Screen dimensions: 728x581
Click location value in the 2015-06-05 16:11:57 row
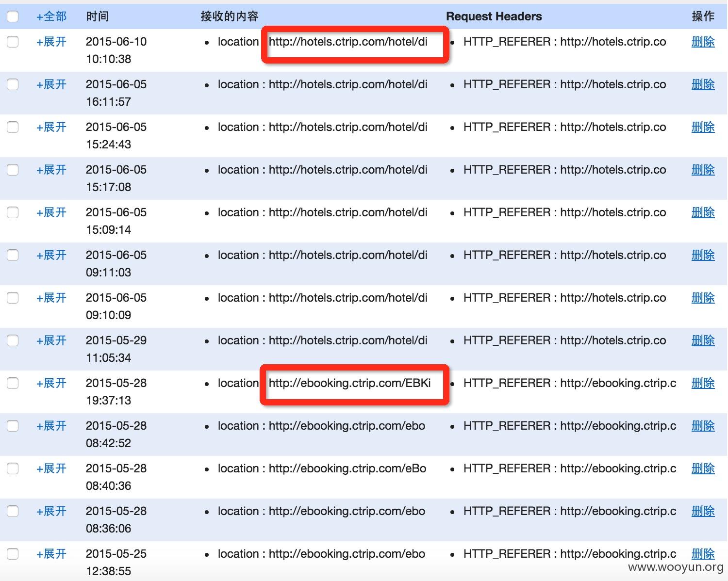(x=348, y=84)
